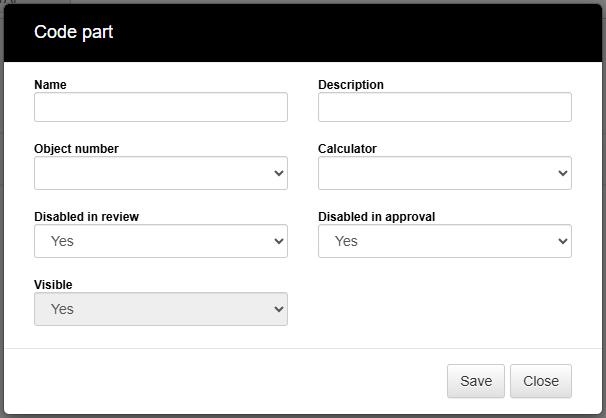Click the Description field label
Screen dimensions: 606x418
click(351, 85)
